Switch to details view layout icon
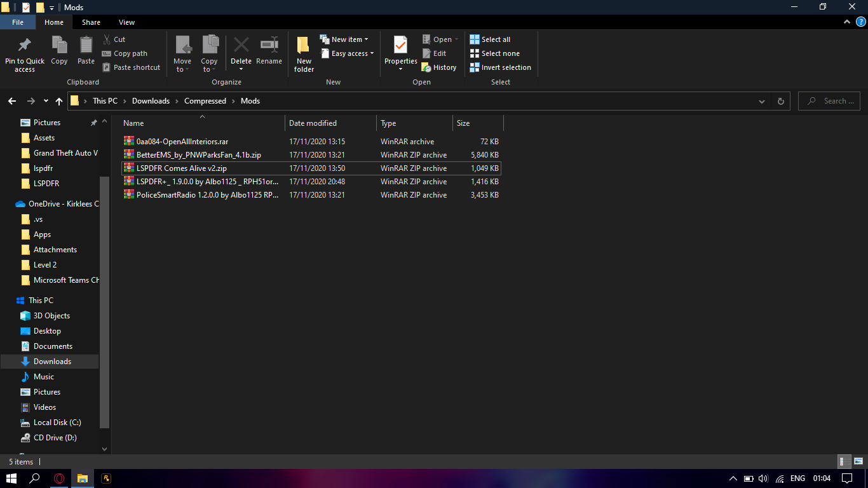The width and height of the screenshot is (868, 488). (x=844, y=462)
